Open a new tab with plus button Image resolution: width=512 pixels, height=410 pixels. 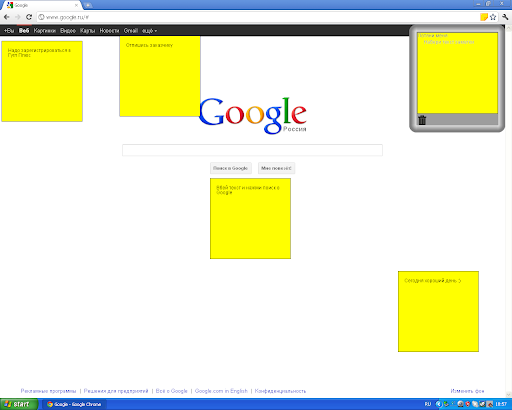(88, 5)
